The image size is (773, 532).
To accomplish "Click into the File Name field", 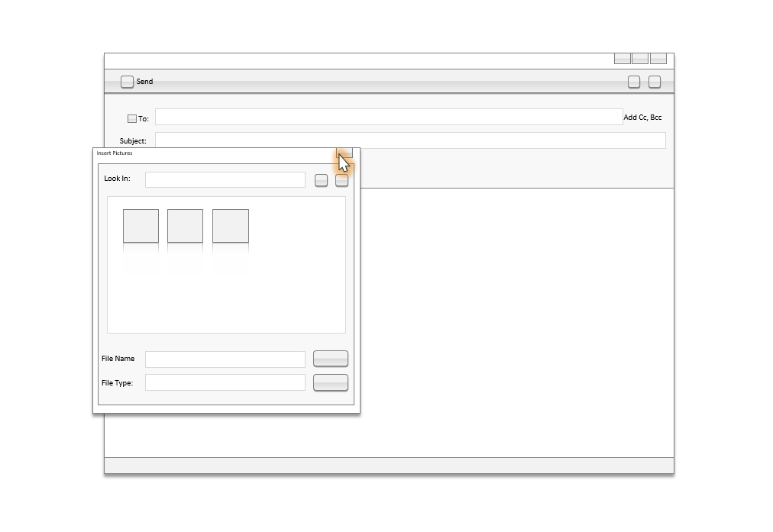I will pos(225,359).
